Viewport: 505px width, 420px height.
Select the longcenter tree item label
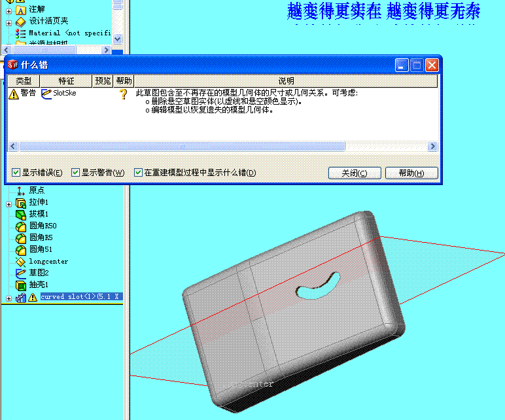pyautogui.click(x=48, y=261)
